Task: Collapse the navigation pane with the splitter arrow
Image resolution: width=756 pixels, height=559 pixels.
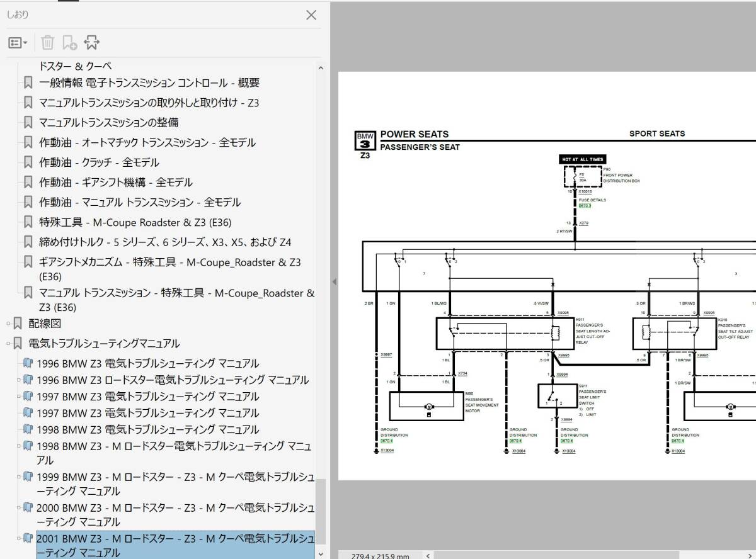Action: (x=334, y=281)
